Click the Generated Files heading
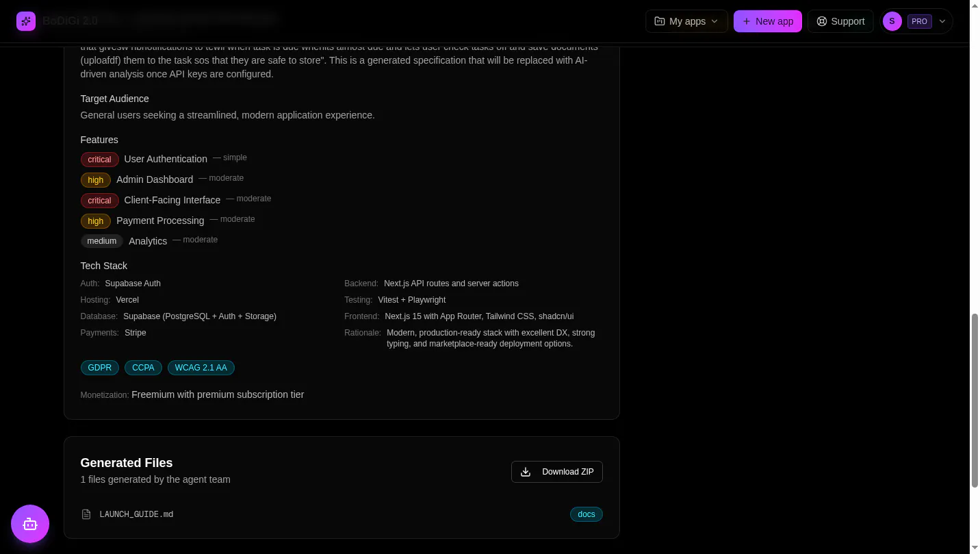This screenshot has width=980, height=554. (x=127, y=463)
